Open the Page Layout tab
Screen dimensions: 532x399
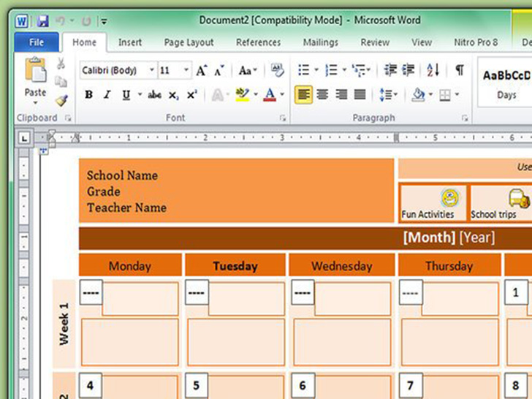189,42
